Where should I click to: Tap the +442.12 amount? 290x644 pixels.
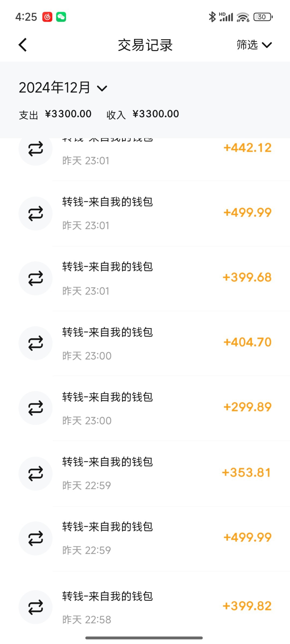248,148
